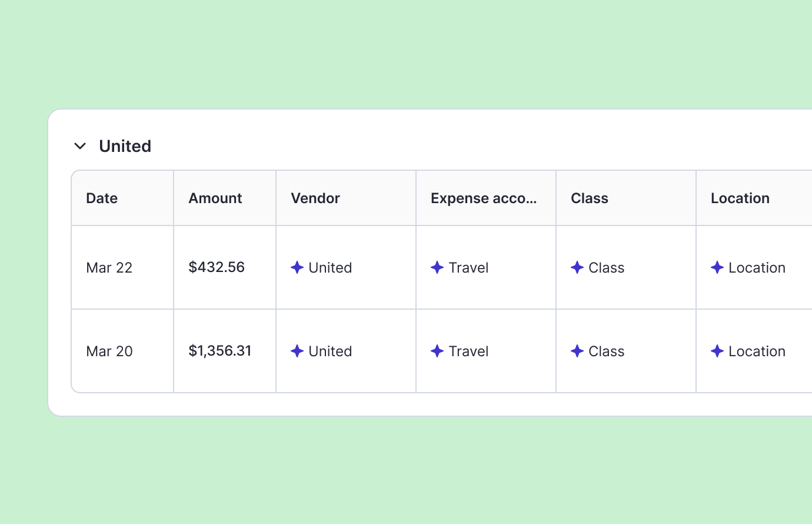Click the sparkle icon beside United in Mar 22 row
Screen dimensions: 812x524
coord(297,267)
